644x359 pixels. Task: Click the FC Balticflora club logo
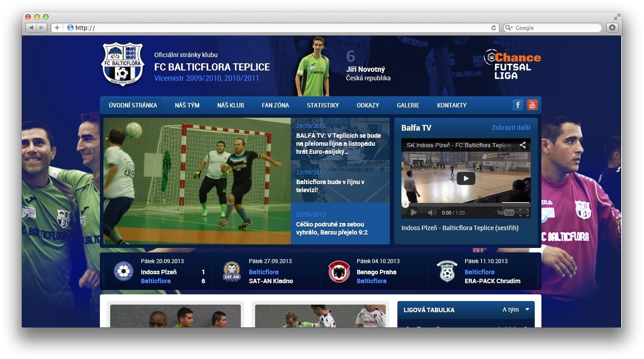[x=123, y=65]
